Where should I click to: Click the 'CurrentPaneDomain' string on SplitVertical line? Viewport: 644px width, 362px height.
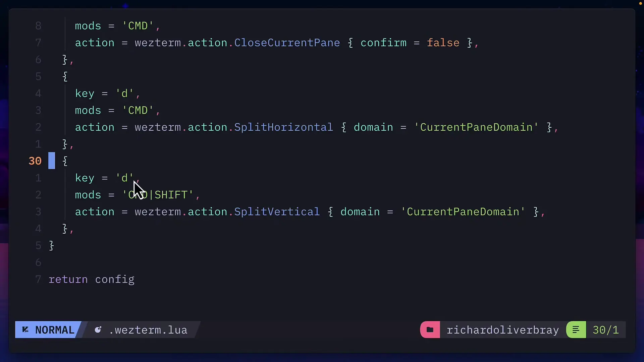pos(463,212)
